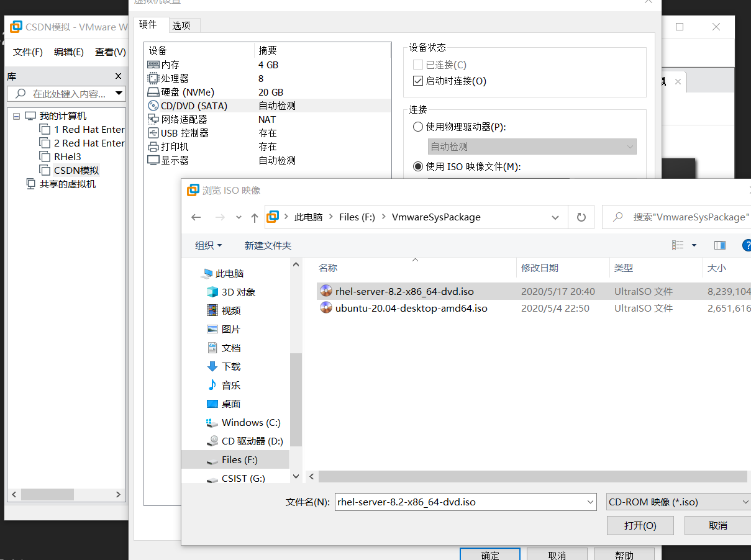Select CD/DVD (SATA) device row
The height and width of the screenshot is (560, 751).
(268, 106)
